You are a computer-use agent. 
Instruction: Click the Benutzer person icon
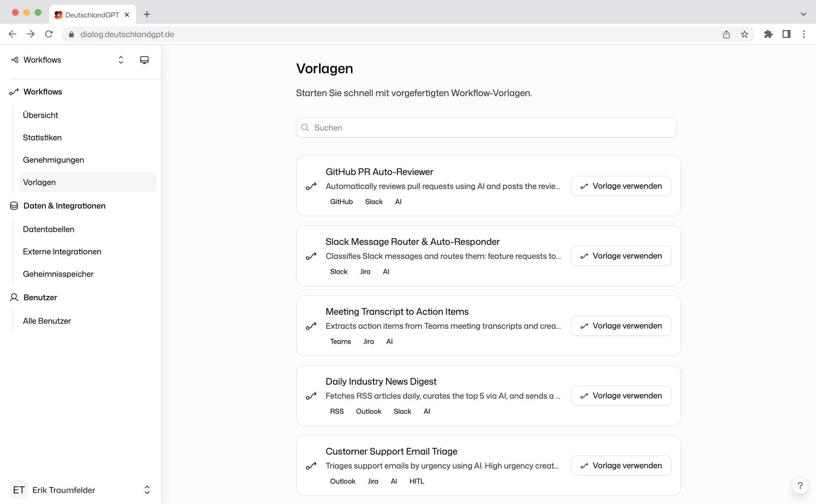(x=14, y=298)
